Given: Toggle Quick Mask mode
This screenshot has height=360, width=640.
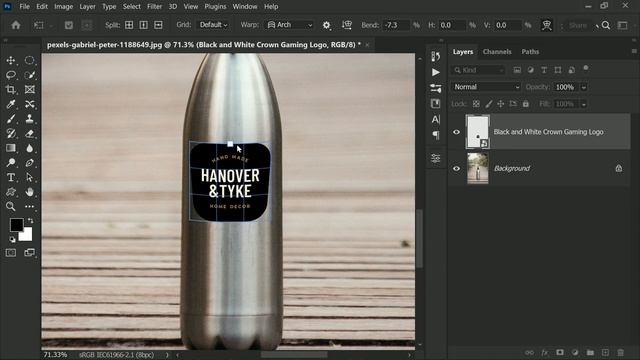Looking at the screenshot, I should coord(11,253).
